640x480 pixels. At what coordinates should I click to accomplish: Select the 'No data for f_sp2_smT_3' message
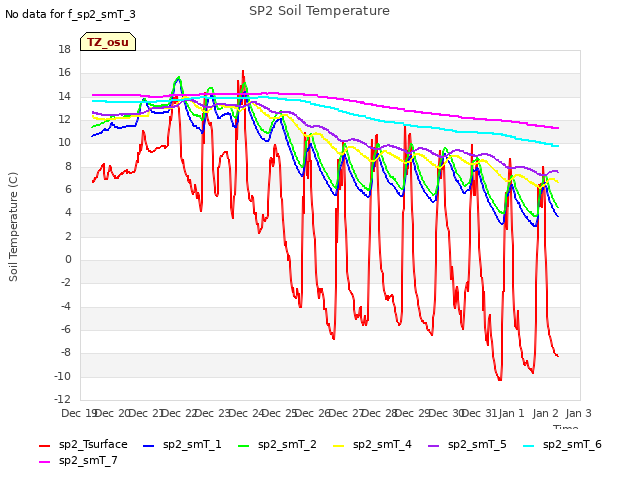coord(70,14)
